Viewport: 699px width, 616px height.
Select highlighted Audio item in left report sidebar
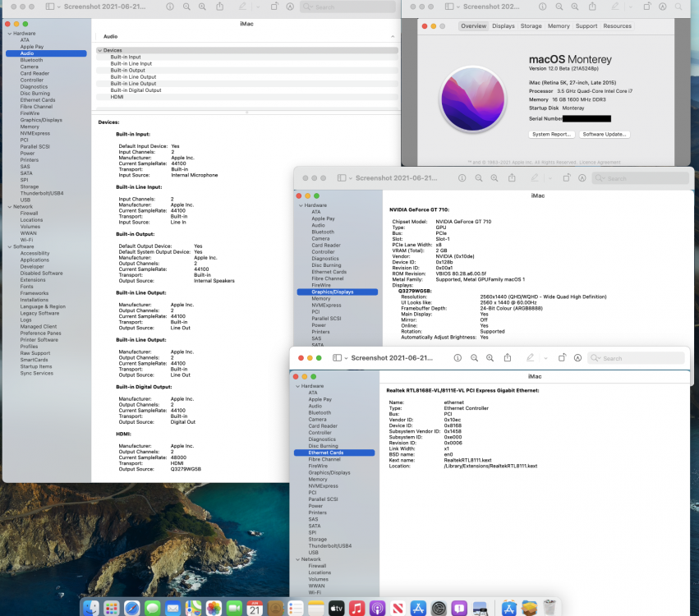click(46, 53)
